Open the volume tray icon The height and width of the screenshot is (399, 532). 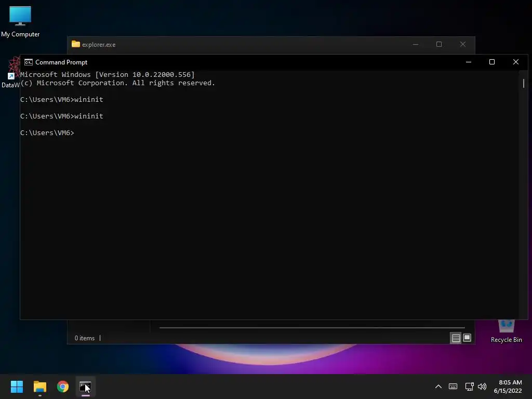(482, 387)
